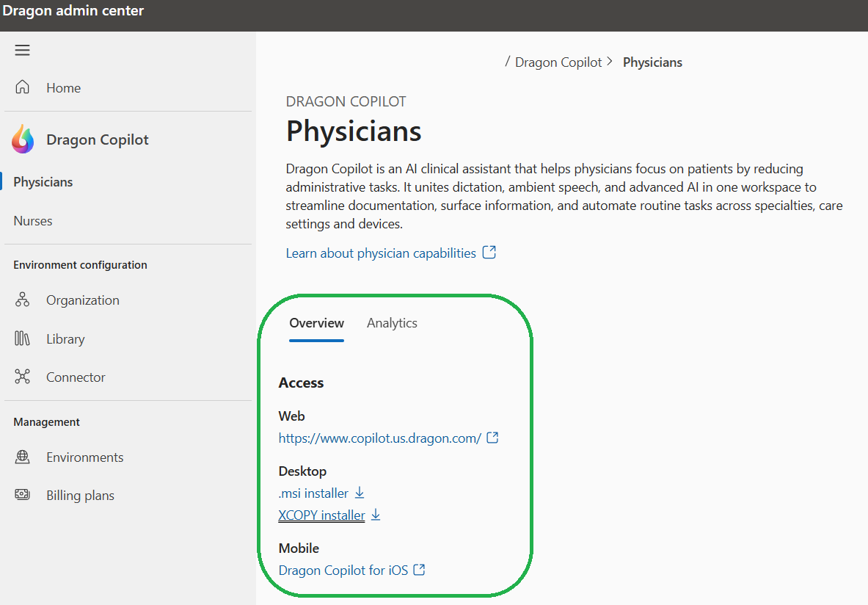The height and width of the screenshot is (605, 868).
Task: Click download arrow next to .msi installer
Action: point(360,493)
